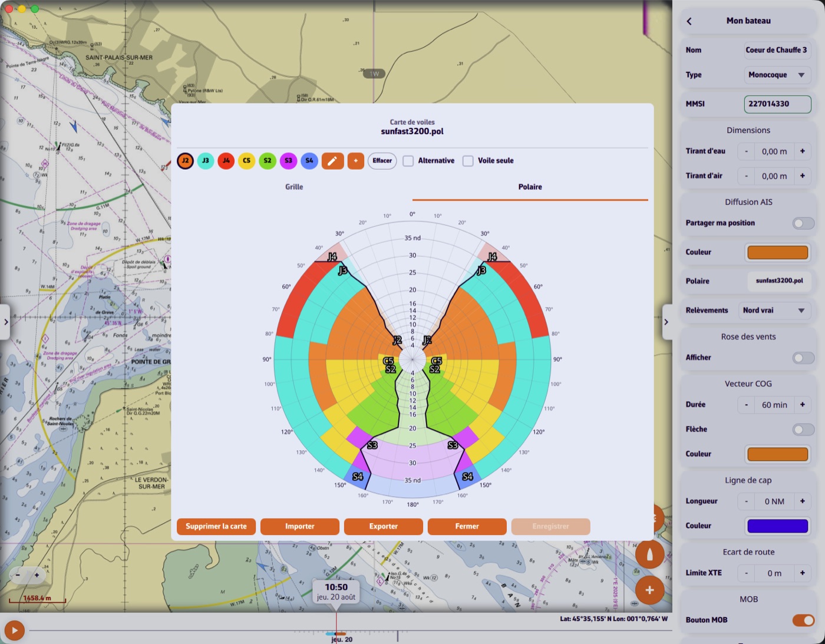Click the sunfast3200.pol Polaire field
Screen dimensions: 825x644
[x=779, y=281]
